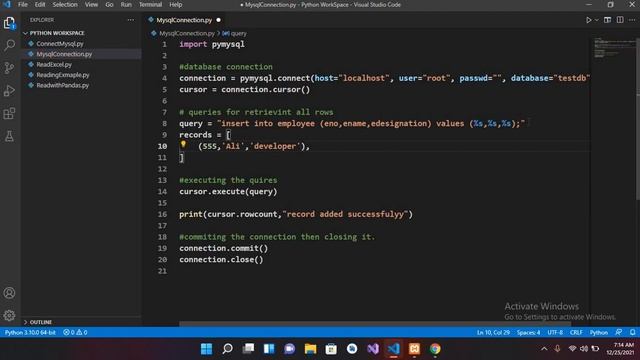Click the editor vertical scrollbar

click(638, 118)
